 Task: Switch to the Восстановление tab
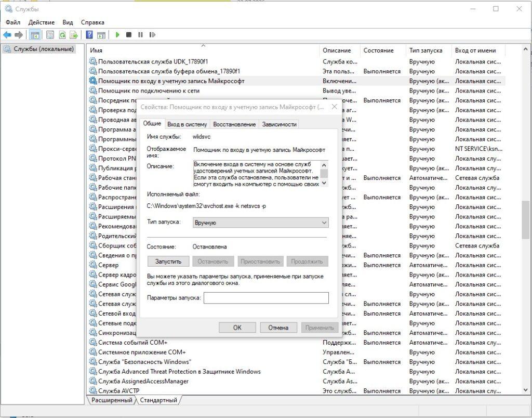point(234,124)
